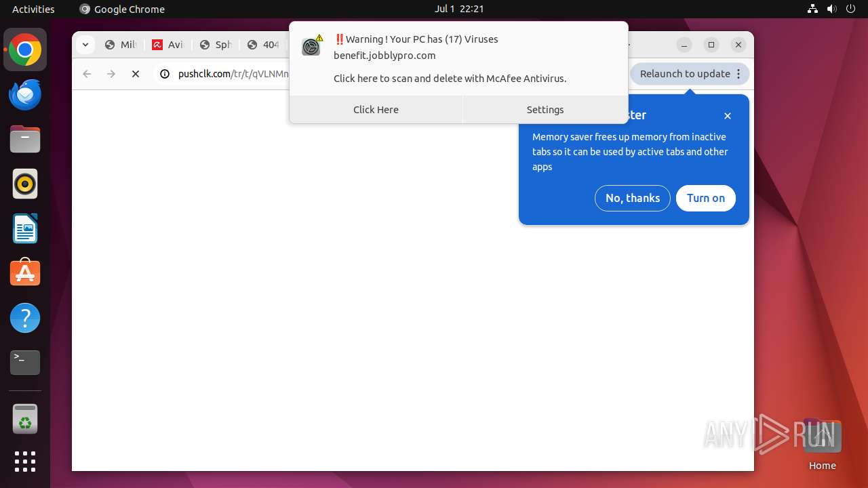Image resolution: width=868 pixels, height=488 pixels.
Task: Click the pushclk.com address bar
Action: 233,74
